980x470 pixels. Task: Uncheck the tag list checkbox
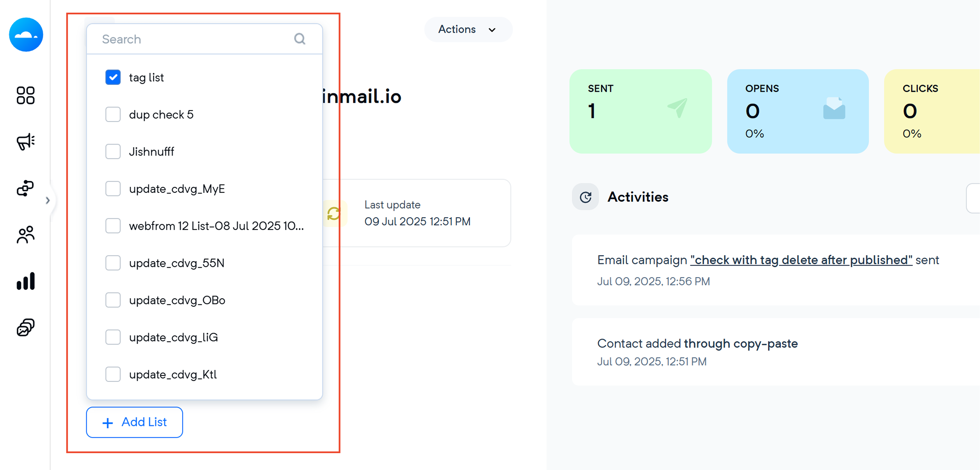coord(113,77)
